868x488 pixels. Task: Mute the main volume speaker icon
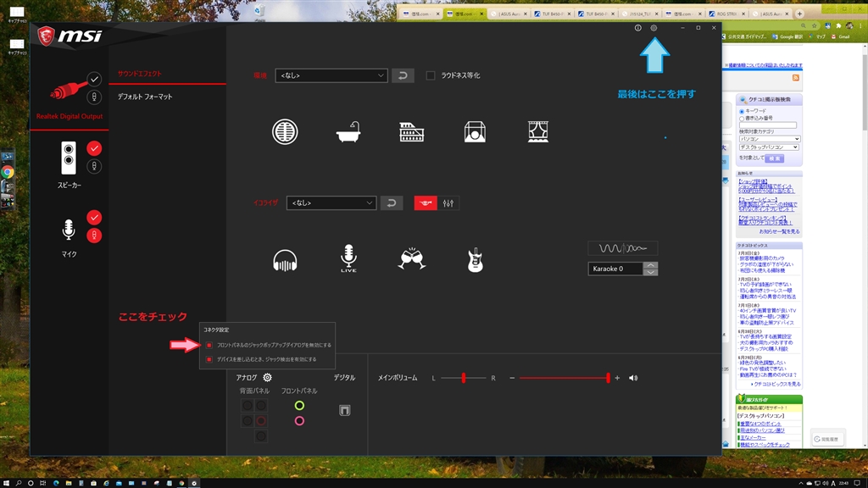633,378
